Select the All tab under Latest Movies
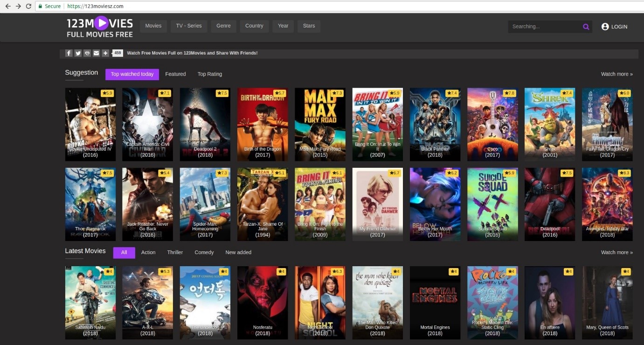Viewport: 644px width, 345px height. click(124, 253)
